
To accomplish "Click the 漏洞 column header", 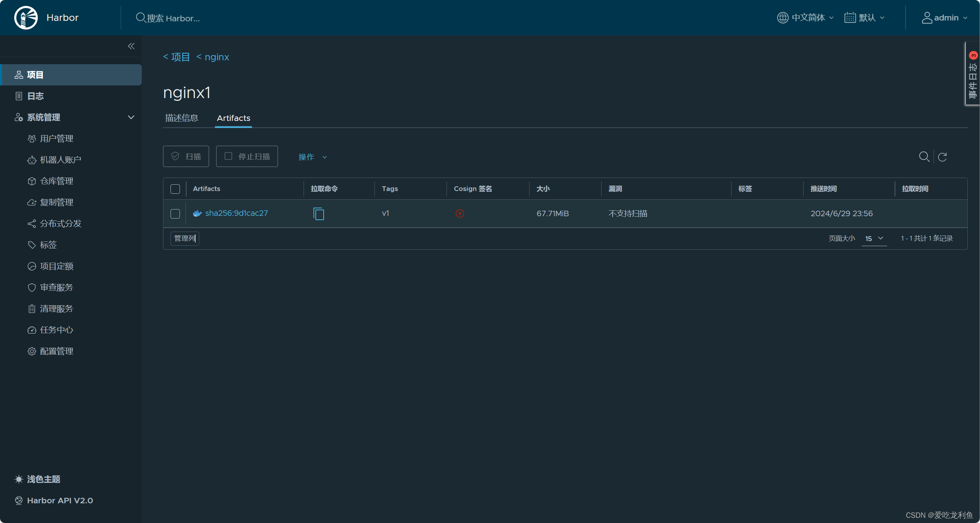I will pyautogui.click(x=615, y=189).
